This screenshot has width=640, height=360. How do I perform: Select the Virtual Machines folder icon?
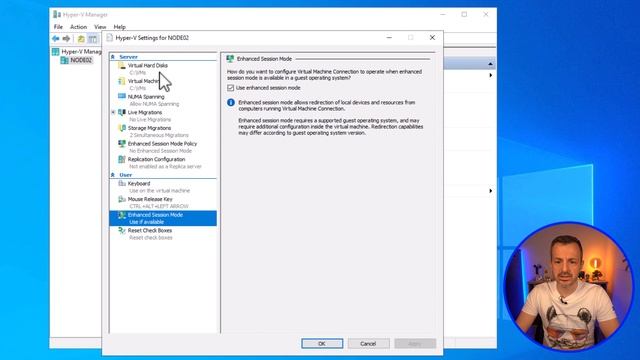click(x=122, y=81)
